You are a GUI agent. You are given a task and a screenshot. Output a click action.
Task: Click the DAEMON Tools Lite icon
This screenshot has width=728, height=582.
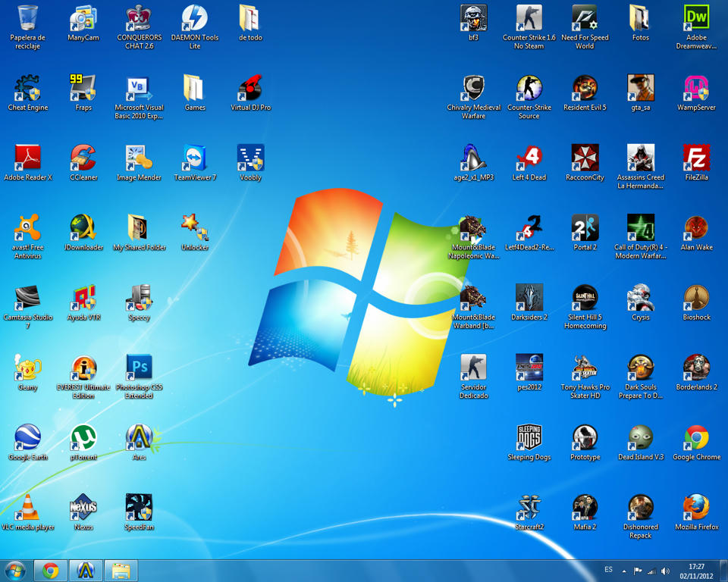pos(195,18)
